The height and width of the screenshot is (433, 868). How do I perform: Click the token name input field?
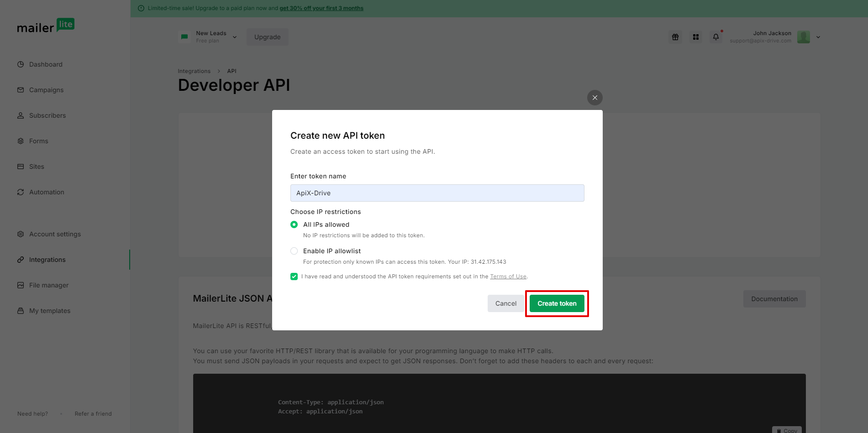[x=437, y=193]
